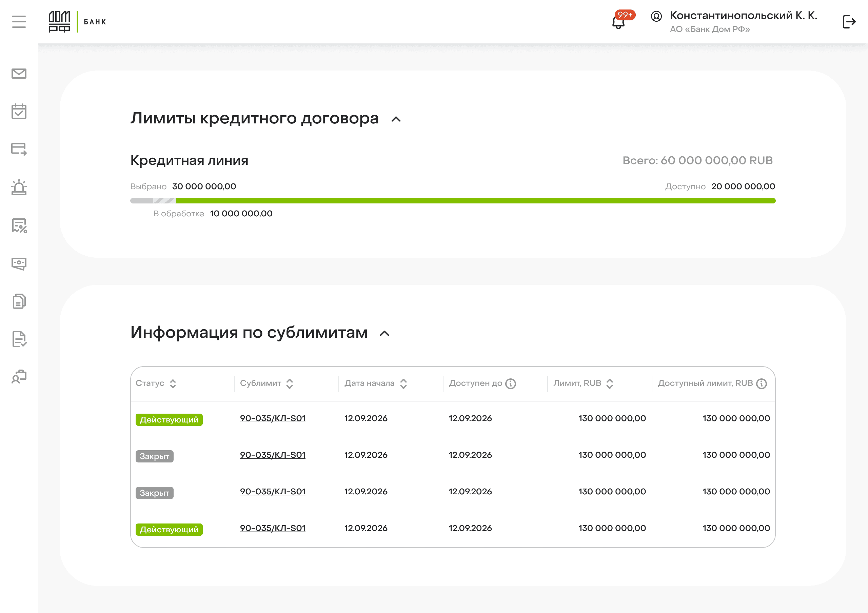The height and width of the screenshot is (613, 868).
Task: Click the logout icon in header
Action: coord(849,22)
